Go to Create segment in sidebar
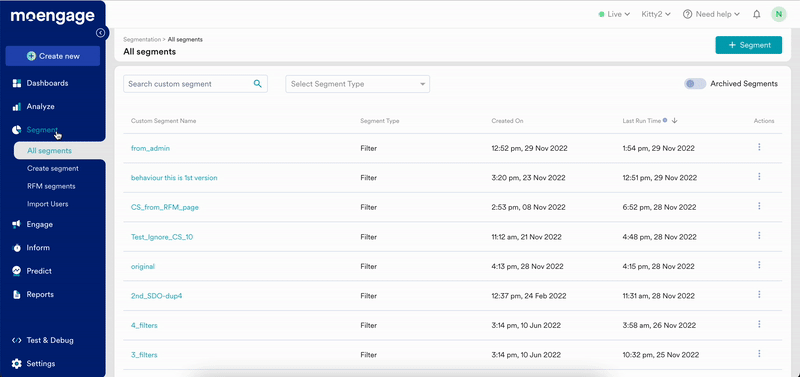This screenshot has height=377, width=800. pyautogui.click(x=53, y=168)
